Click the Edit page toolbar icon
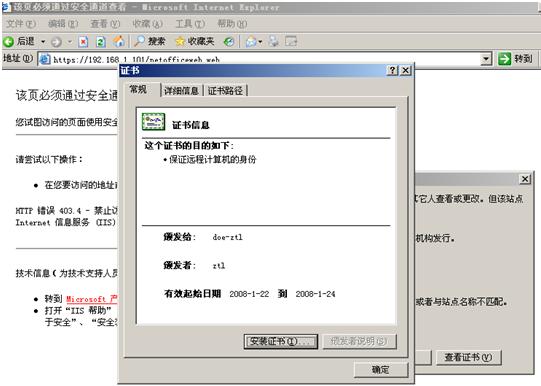Screen dimensions: 541x386 291,42
